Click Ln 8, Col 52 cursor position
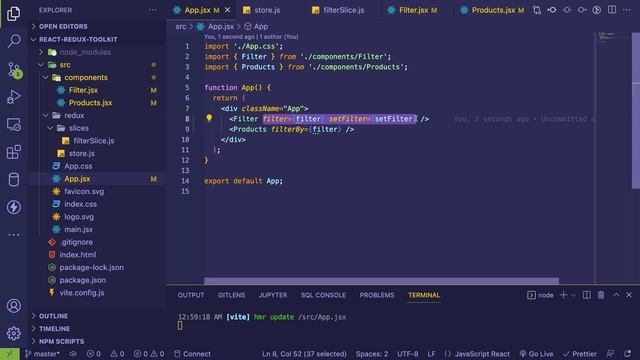 304,353
